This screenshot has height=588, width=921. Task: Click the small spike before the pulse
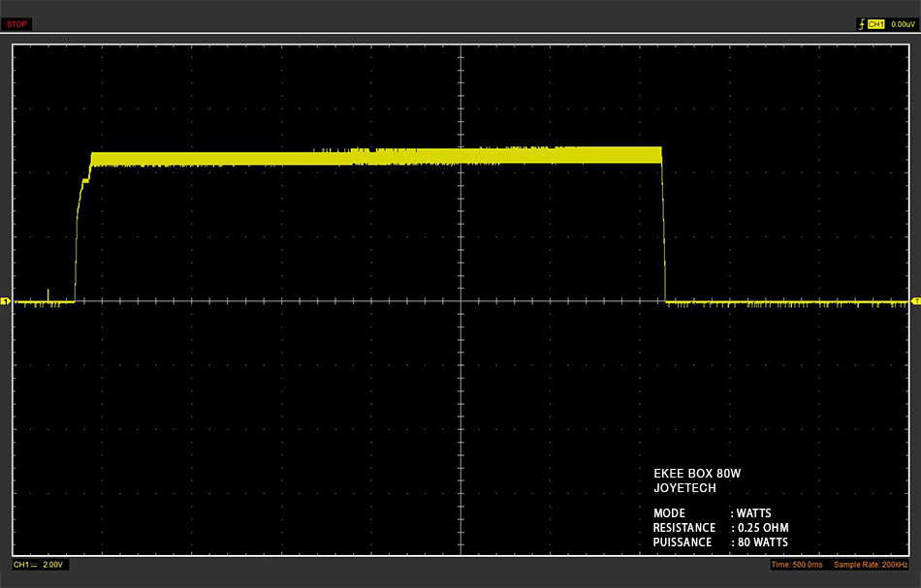pos(48,295)
